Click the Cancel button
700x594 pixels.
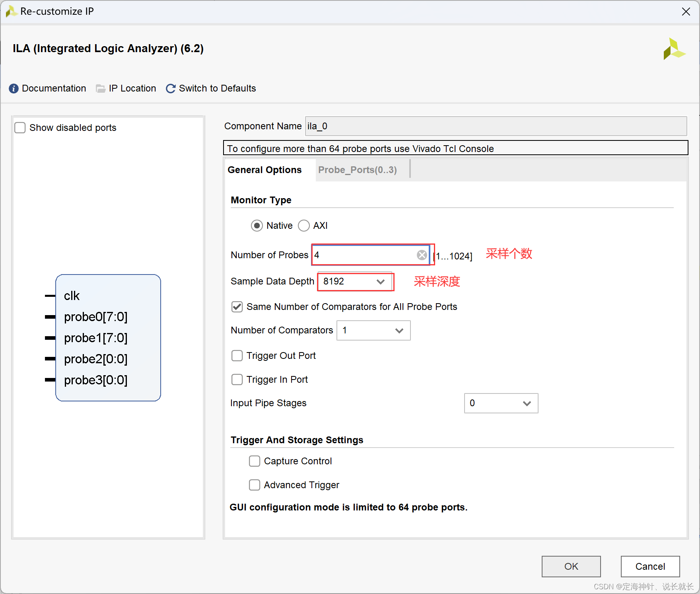pos(650,567)
